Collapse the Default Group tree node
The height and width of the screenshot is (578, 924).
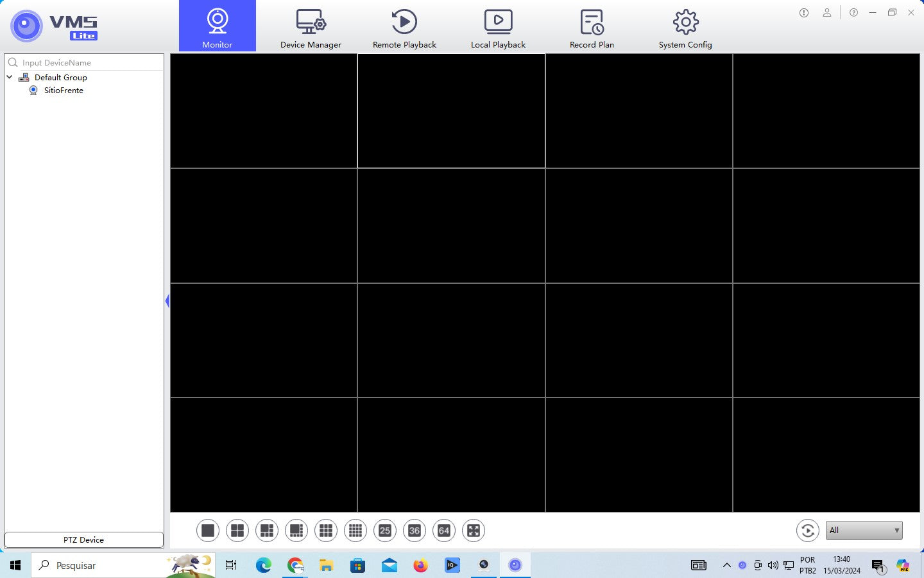tap(10, 77)
